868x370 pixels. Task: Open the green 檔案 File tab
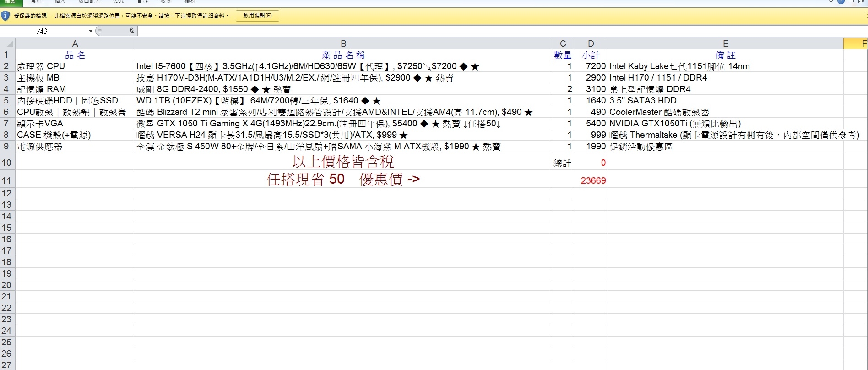click(10, 2)
